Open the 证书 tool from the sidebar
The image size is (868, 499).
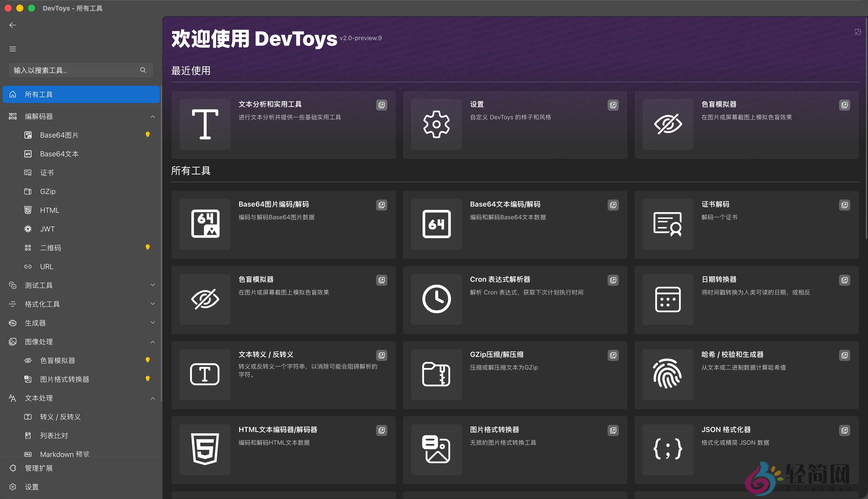pos(47,172)
